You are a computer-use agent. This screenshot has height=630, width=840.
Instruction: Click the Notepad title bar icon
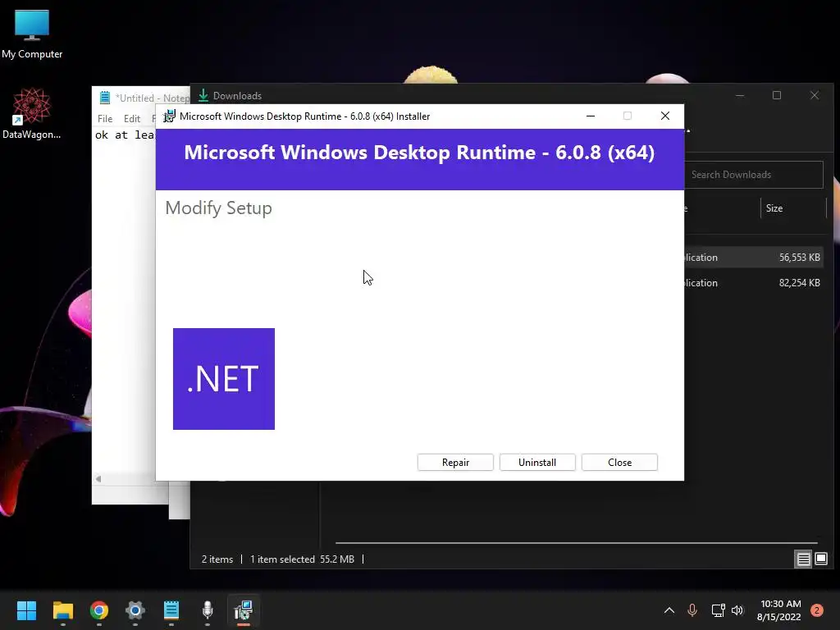[105, 98]
